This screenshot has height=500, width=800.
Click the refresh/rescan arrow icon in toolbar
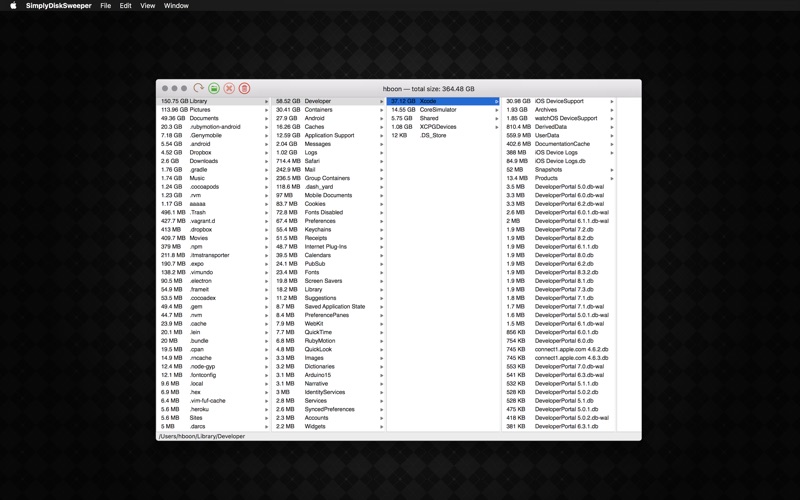[x=198, y=88]
